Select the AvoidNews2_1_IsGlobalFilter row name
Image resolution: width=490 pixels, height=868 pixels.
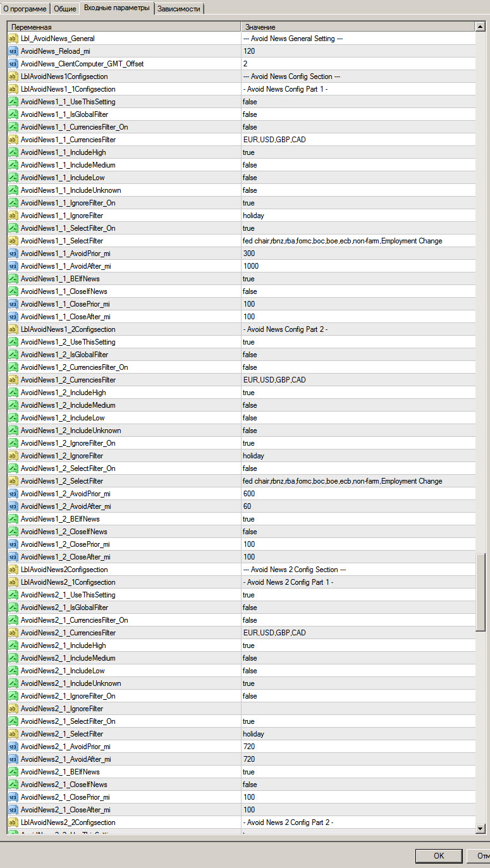64,608
